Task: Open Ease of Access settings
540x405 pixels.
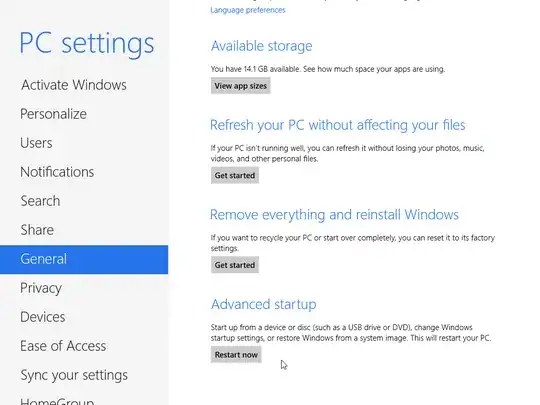Action: (63, 346)
